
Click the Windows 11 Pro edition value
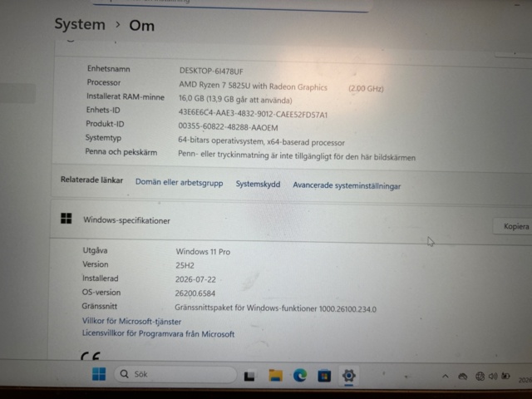coord(203,252)
